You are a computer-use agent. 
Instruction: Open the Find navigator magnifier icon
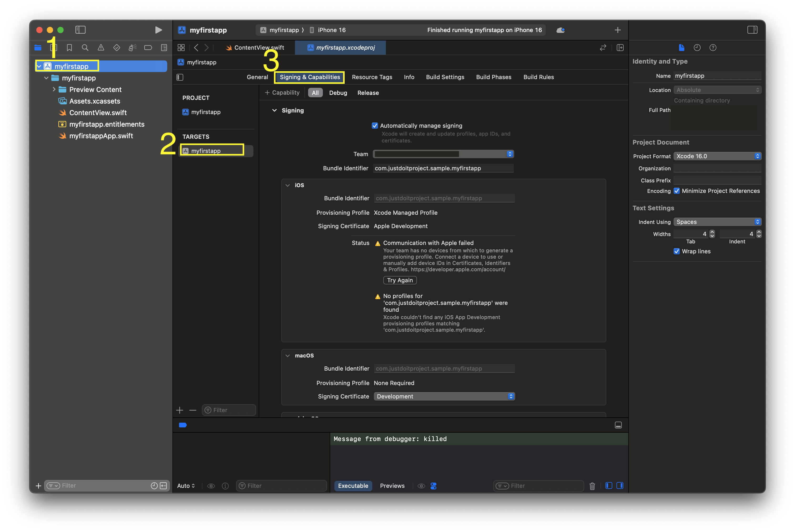85,48
